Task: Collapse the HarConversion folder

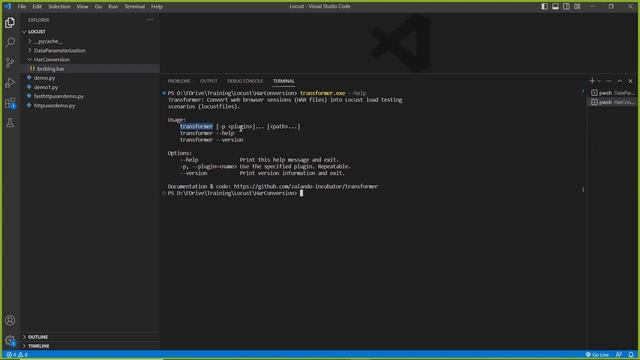Action: click(x=91, y=59)
